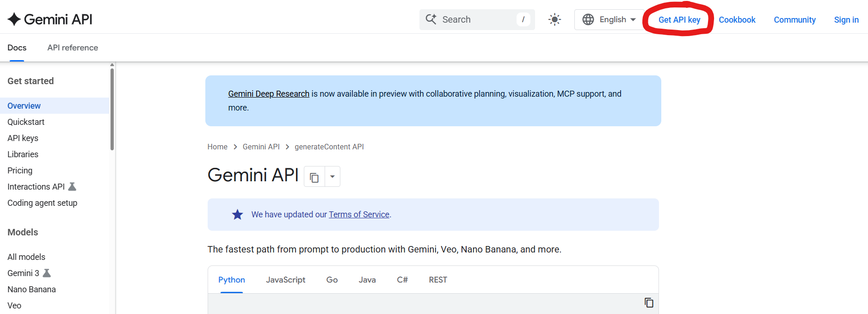Copy the code sample using copy icon
This screenshot has height=314, width=868.
click(x=649, y=302)
